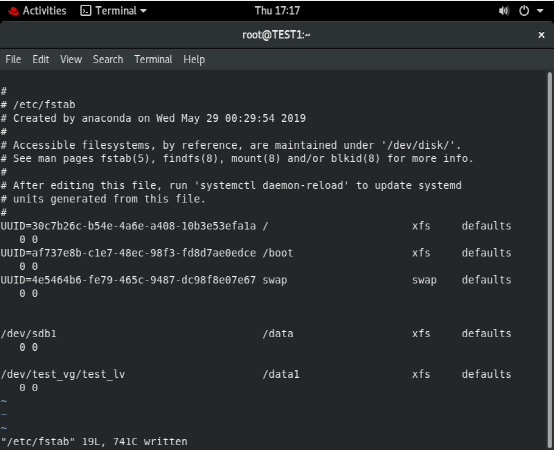Expand the Terminal app menu arrow
Viewport: 554px width, 450px height.
tap(143, 11)
